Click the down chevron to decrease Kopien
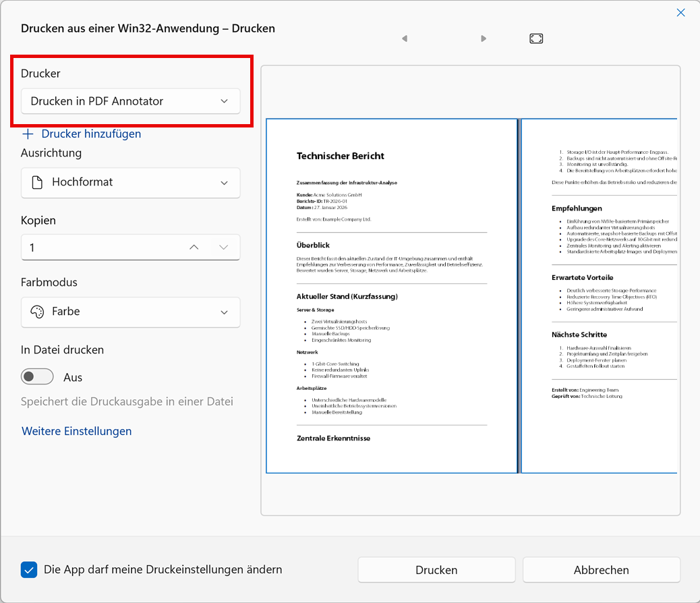Viewport: 700px width, 603px height. (224, 248)
